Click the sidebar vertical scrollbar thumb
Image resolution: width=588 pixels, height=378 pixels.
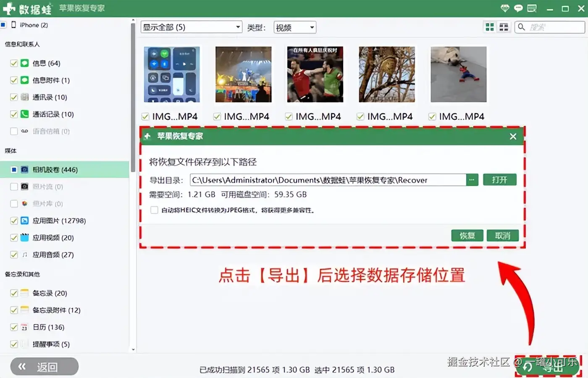pos(133,98)
